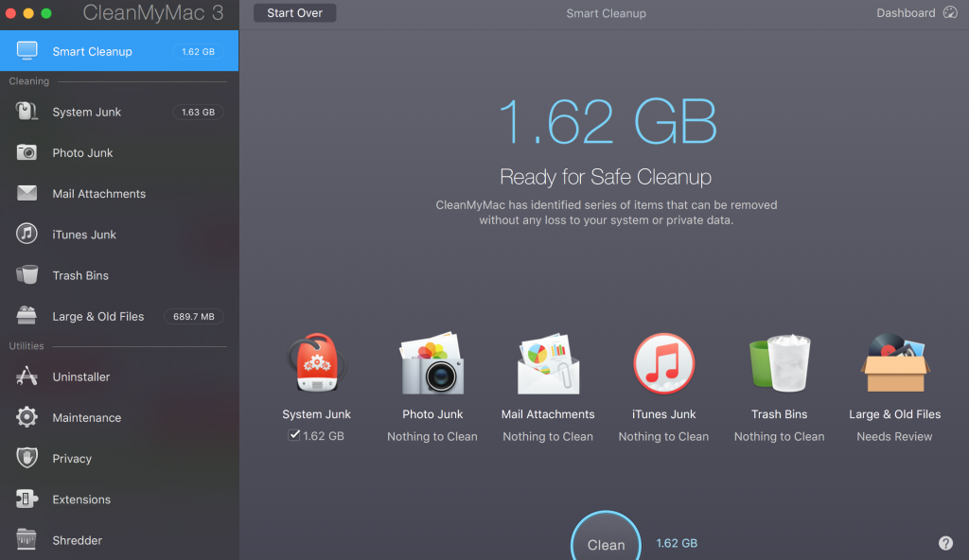The height and width of the screenshot is (560, 969).
Task: Open Photo Junk section label
Action: coord(82,152)
